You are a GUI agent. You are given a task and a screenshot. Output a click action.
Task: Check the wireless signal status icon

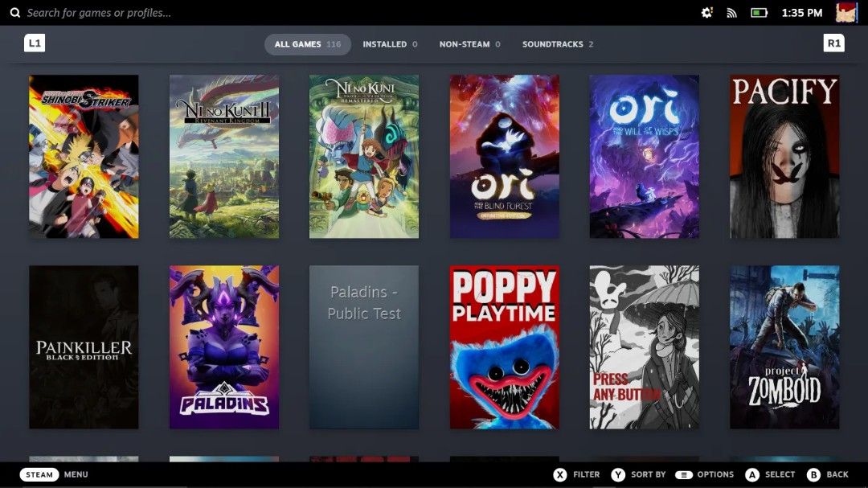click(x=732, y=13)
